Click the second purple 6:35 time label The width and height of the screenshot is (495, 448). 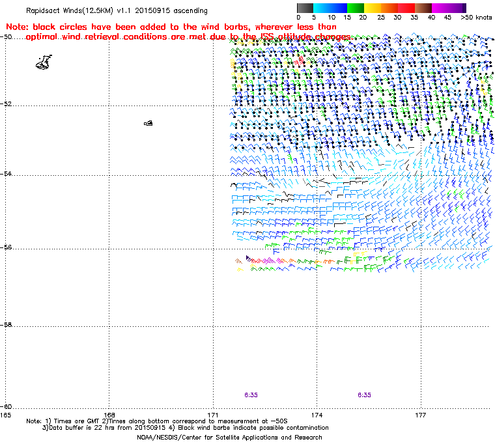click(364, 395)
